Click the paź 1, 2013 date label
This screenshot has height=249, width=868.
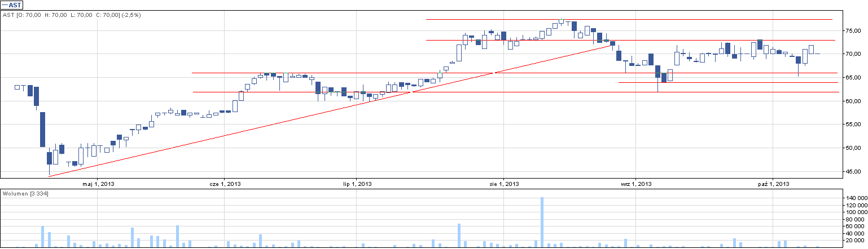[773, 184]
